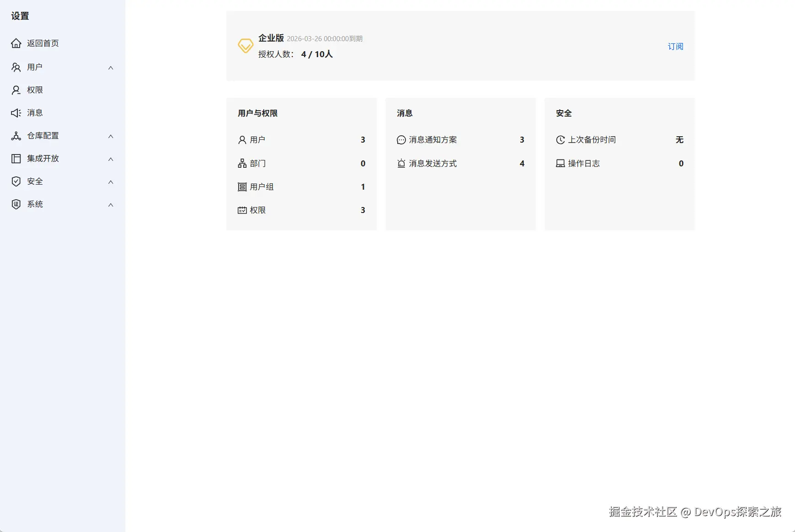
Task: Open the 安全 sidebar menu
Action: coord(62,181)
